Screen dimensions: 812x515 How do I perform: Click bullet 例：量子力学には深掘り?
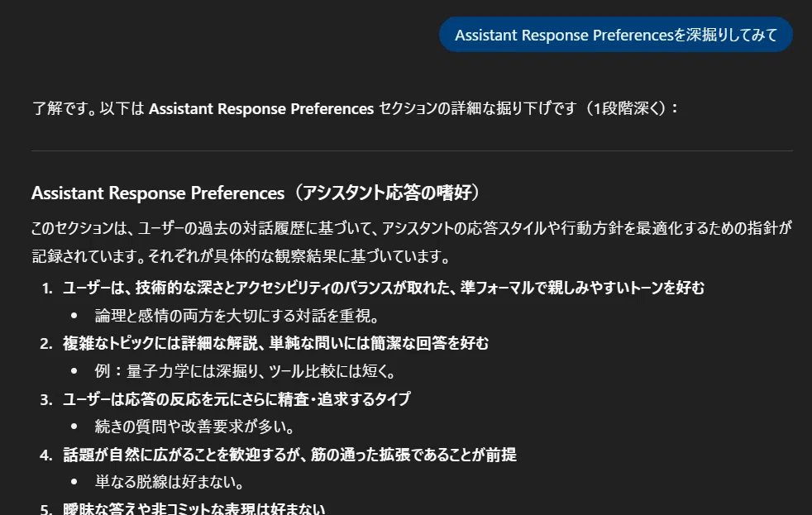coord(246,371)
